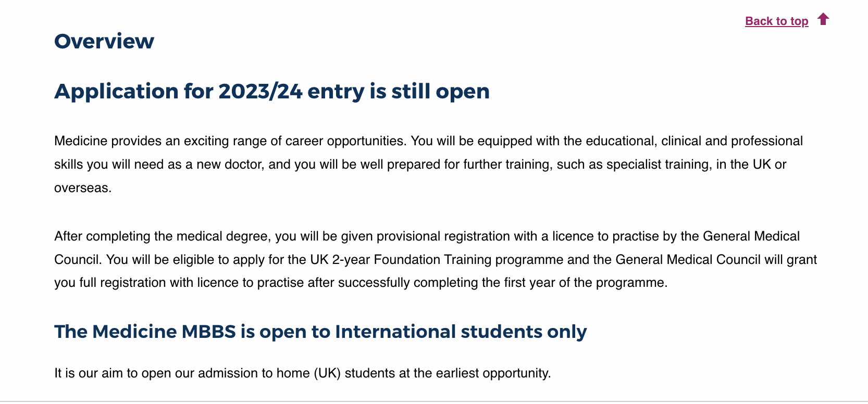
Task: Click the paragraph line starting "Medicine provides"
Action: pyautogui.click(x=428, y=141)
